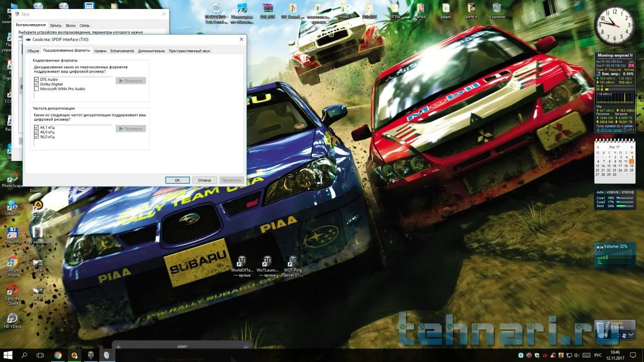Switch to Звуки tab in Звук window
Viewport: 644px width, 362px height.
(70, 25)
